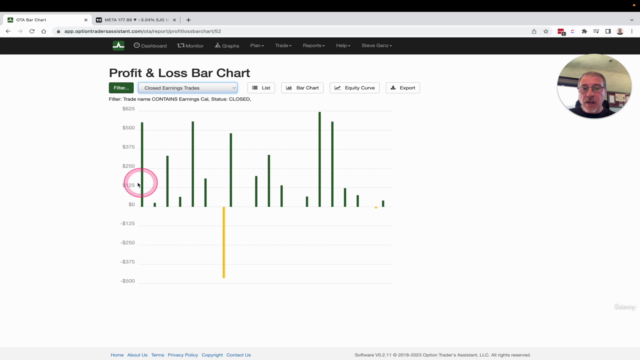Switch to Bar Chart view
Image resolution: width=640 pixels, height=360 pixels.
[302, 88]
